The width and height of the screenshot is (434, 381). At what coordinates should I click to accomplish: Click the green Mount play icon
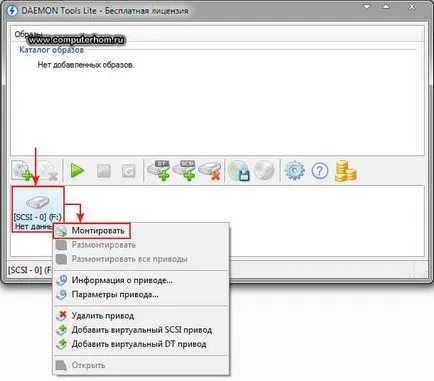click(x=77, y=171)
